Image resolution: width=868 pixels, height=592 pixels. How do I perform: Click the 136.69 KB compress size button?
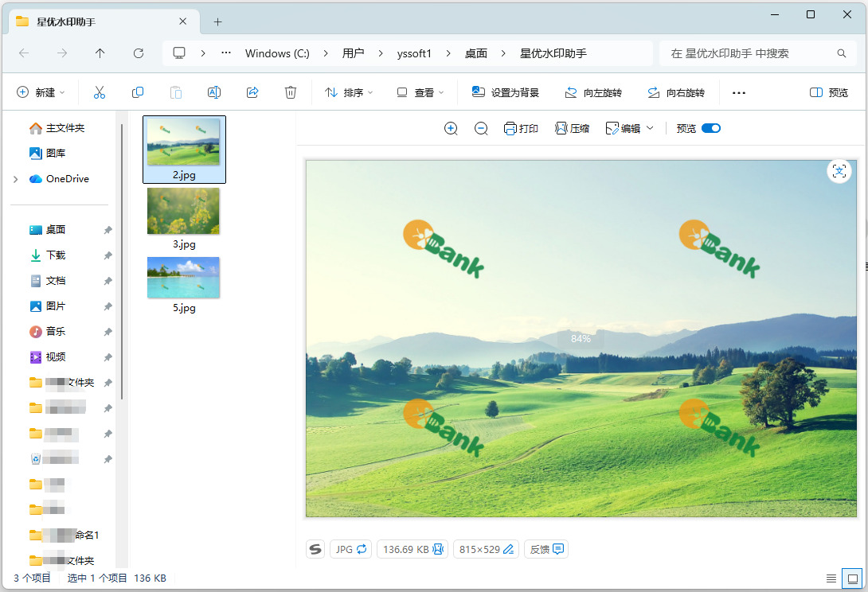tap(413, 549)
